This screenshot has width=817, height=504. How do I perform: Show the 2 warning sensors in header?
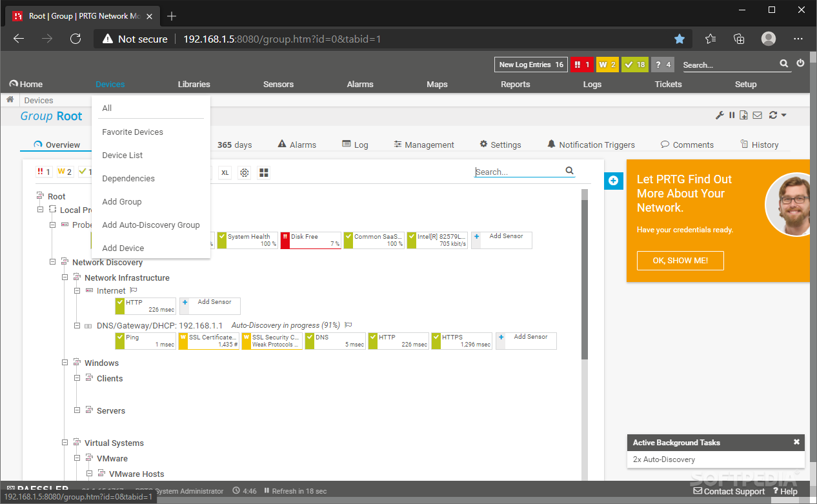pyautogui.click(x=607, y=65)
